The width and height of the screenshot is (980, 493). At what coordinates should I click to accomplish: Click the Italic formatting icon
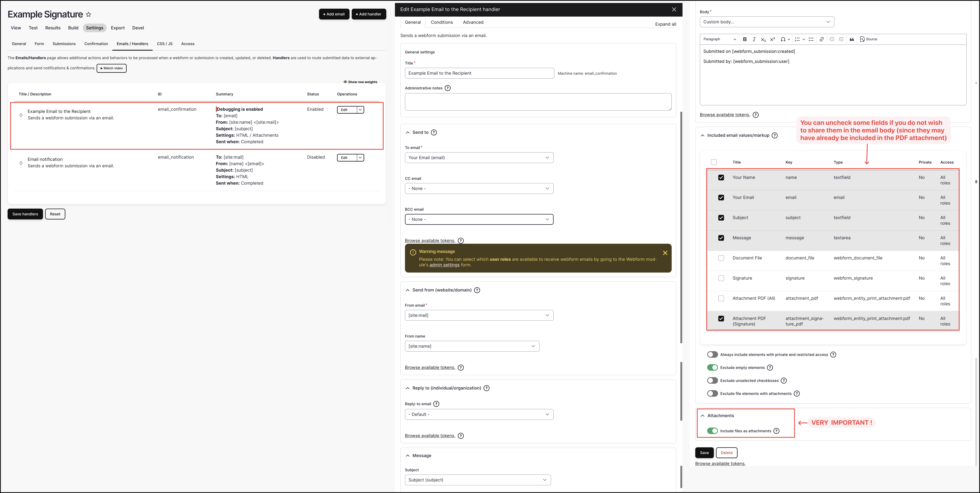click(x=754, y=39)
